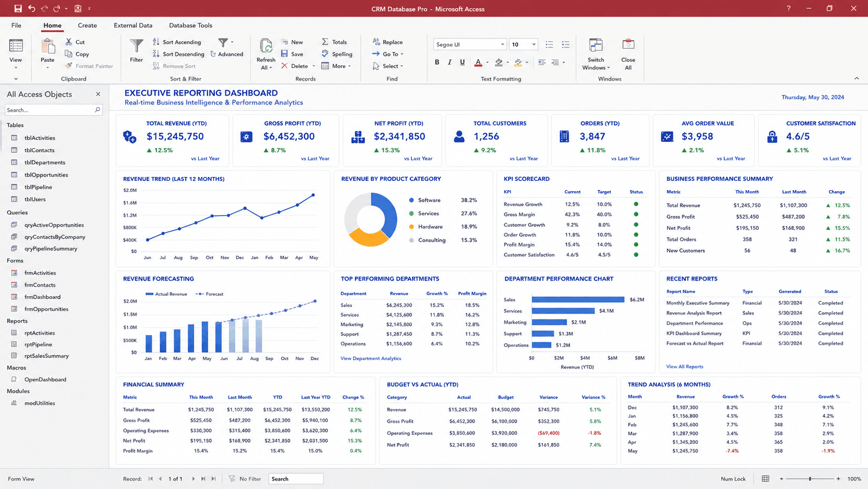
Task: Click Totals sigma icon
Action: [x=325, y=42]
